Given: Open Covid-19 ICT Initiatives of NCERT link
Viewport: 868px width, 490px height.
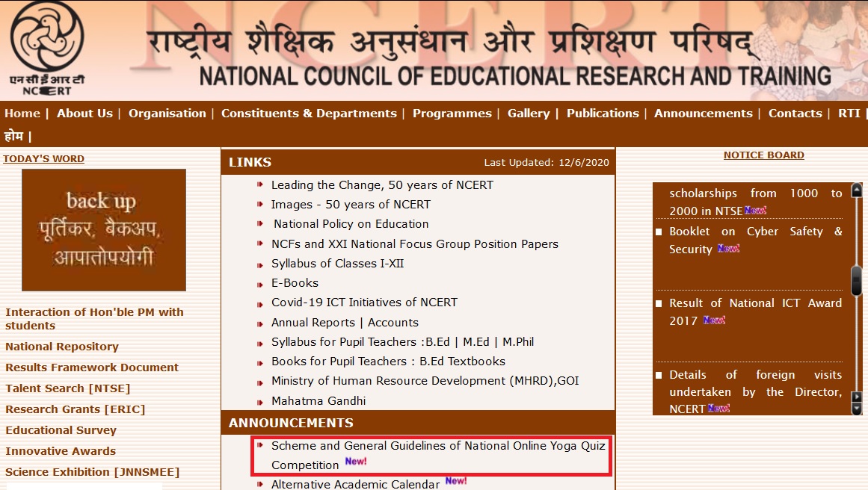Looking at the screenshot, I should point(364,303).
